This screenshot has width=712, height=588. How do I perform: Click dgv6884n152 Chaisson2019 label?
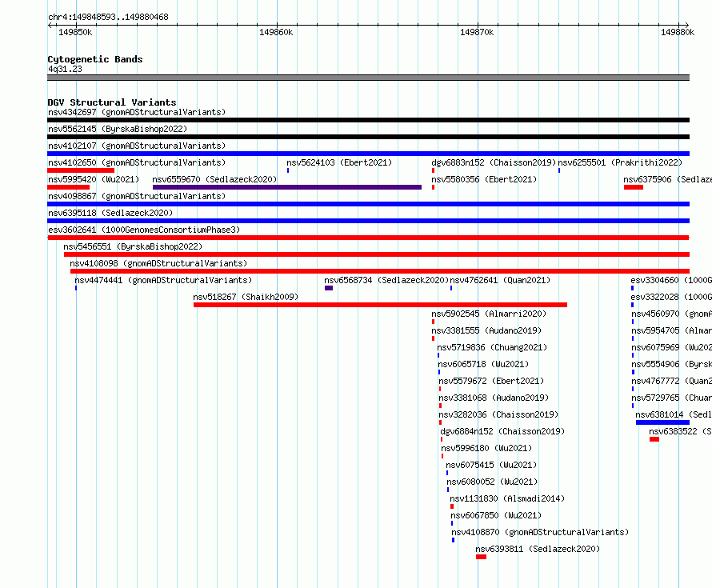point(502,431)
